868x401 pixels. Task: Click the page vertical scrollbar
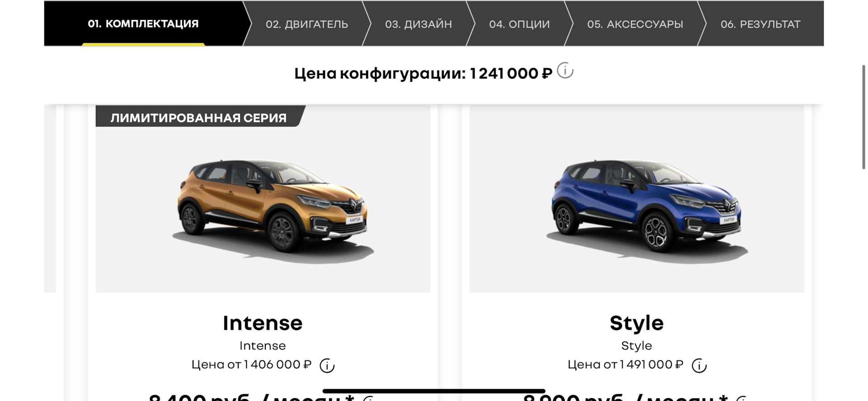coord(863,117)
